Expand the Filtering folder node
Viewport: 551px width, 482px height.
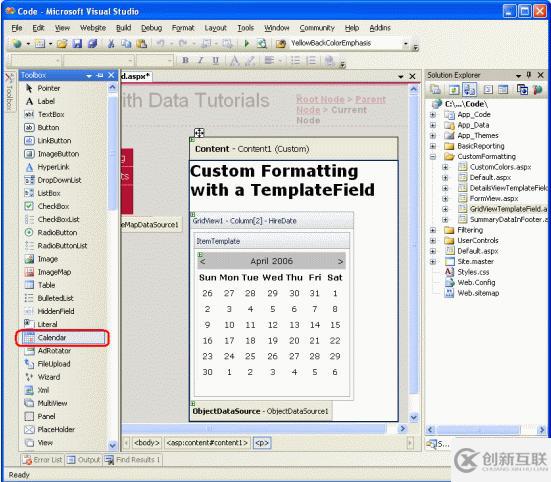433,230
